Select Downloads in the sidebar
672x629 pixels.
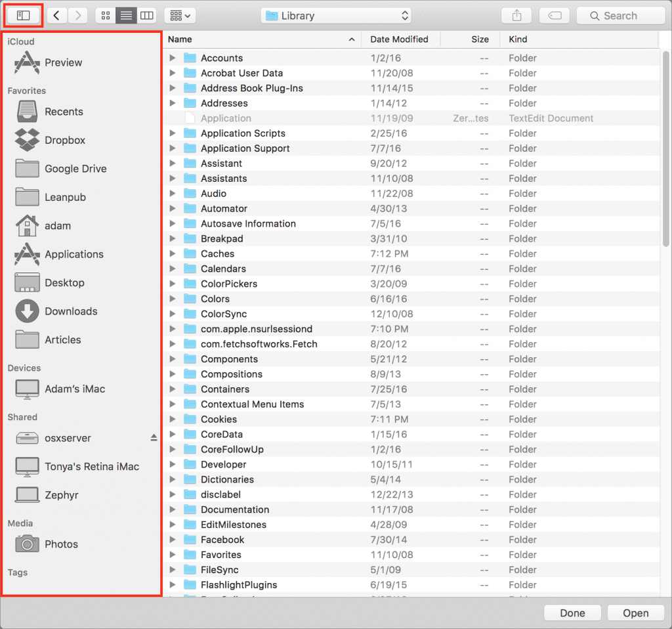point(70,311)
